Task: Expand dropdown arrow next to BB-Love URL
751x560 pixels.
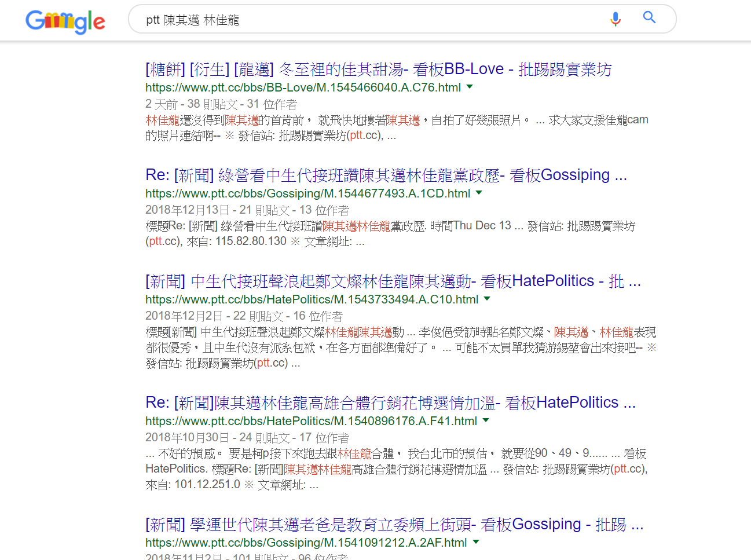Action: point(470,87)
